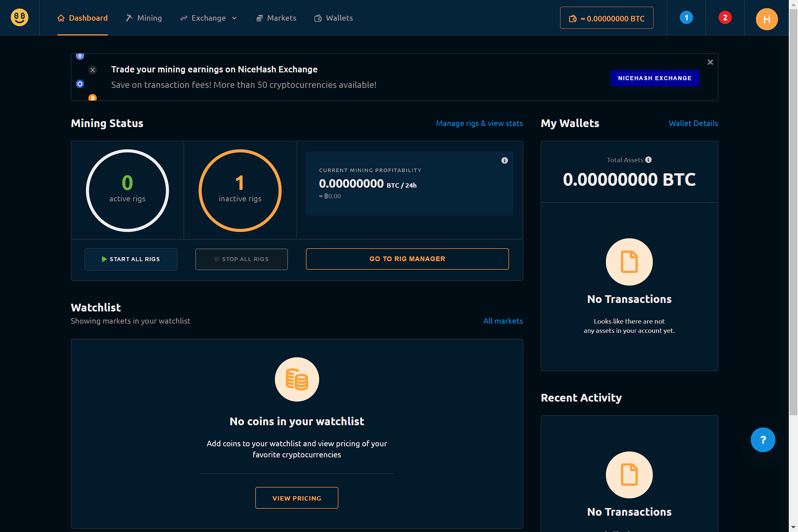
Task: Open the Wallet Details link
Action: (x=693, y=123)
